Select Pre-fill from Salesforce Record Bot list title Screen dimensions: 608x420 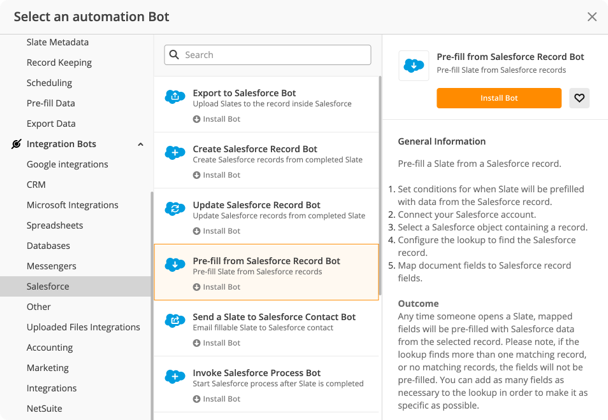click(x=266, y=261)
